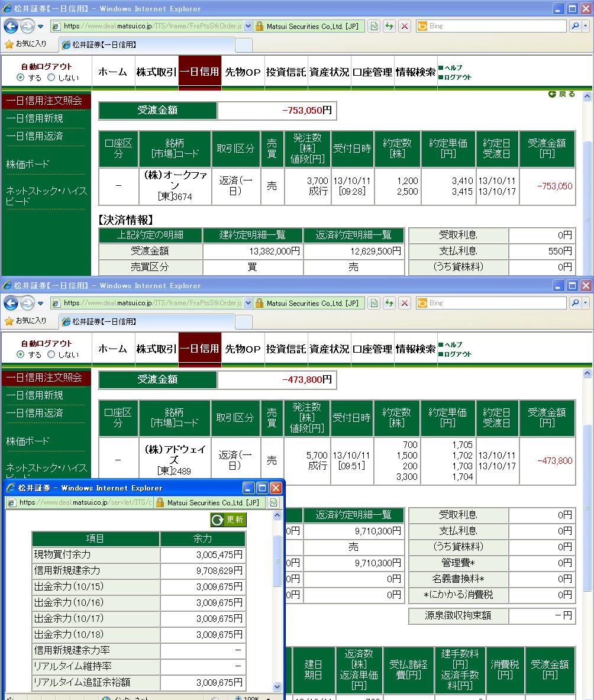
Task: Click Back arrow in second IE window
Action: (11, 303)
